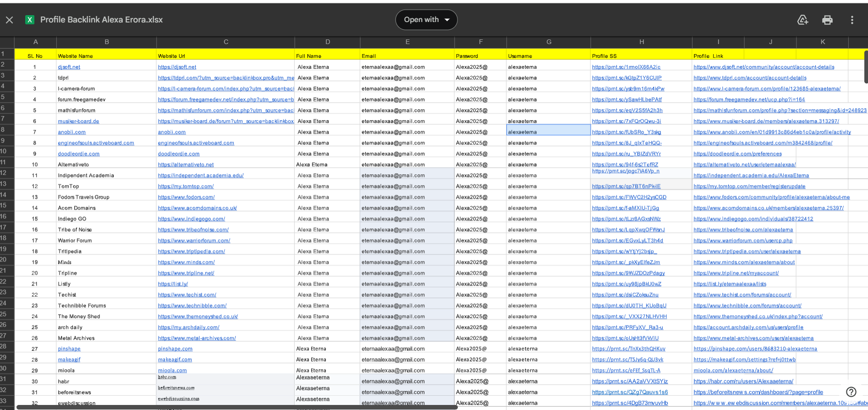Open the independent.academia.edu URL link
Viewport: 868px width, 410px height.
tap(201, 176)
